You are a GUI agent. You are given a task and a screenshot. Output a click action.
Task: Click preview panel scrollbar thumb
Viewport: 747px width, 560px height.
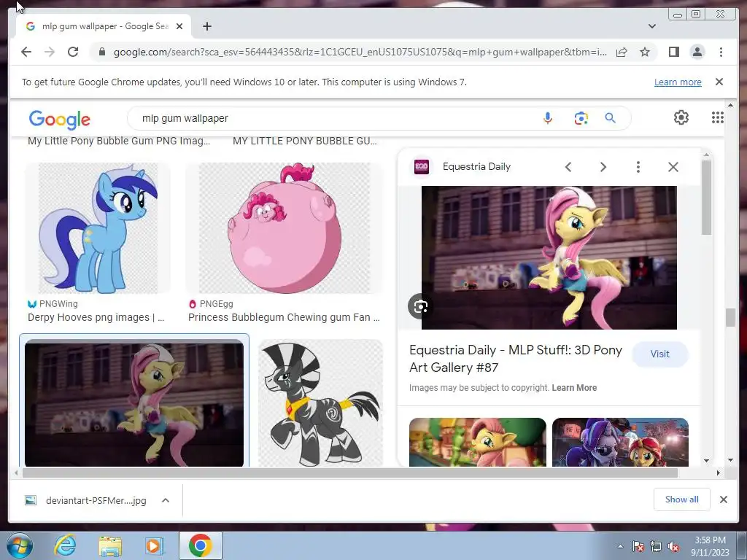point(706,198)
